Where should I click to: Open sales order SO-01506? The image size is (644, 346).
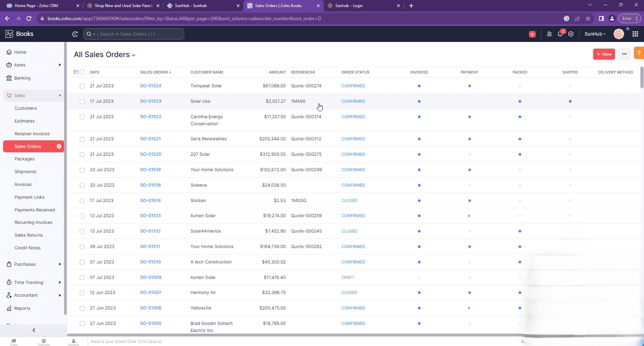151,308
